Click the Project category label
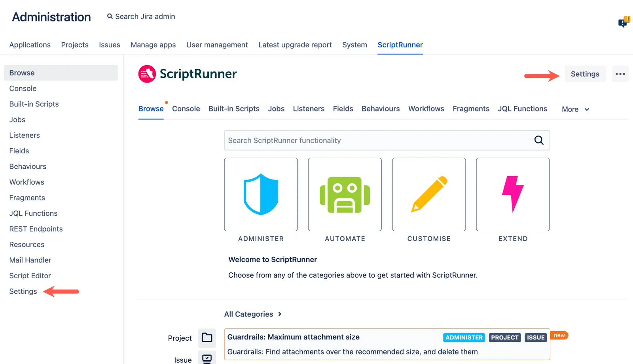 click(x=180, y=338)
